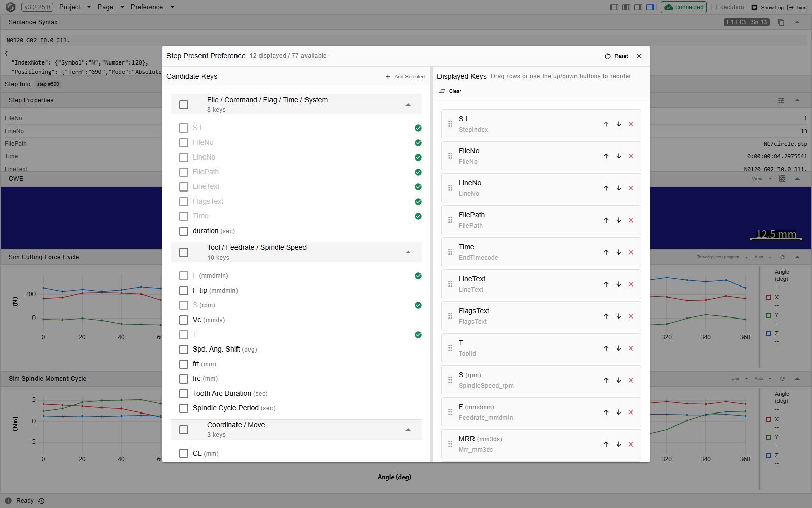This screenshot has height=508, width=812.
Task: Reset the step present preference
Action: 617,56
